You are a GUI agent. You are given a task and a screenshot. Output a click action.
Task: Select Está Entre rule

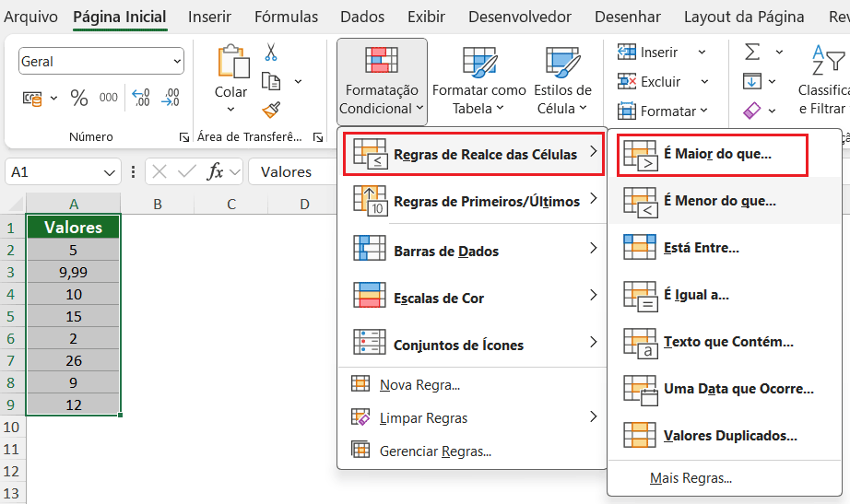pyautogui.click(x=725, y=248)
